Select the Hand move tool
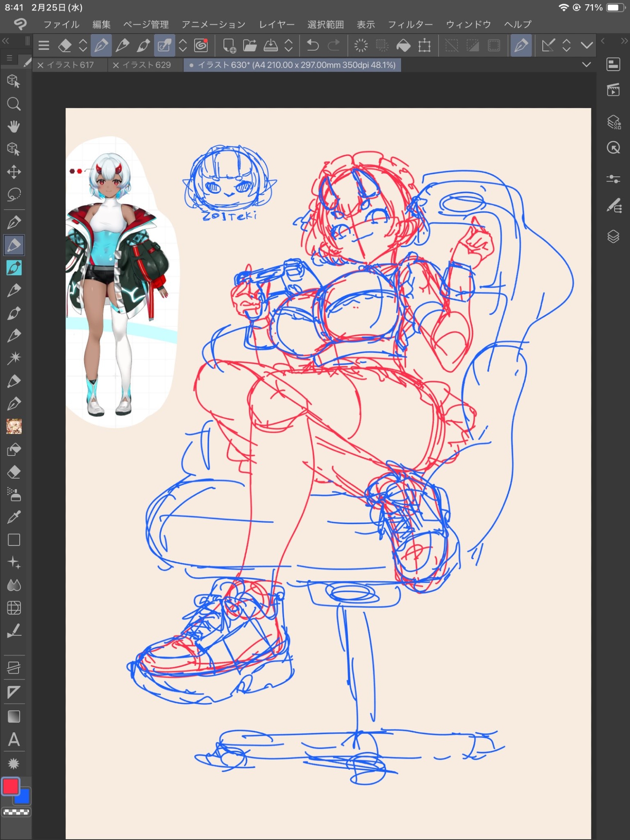The image size is (630, 840). tap(14, 126)
